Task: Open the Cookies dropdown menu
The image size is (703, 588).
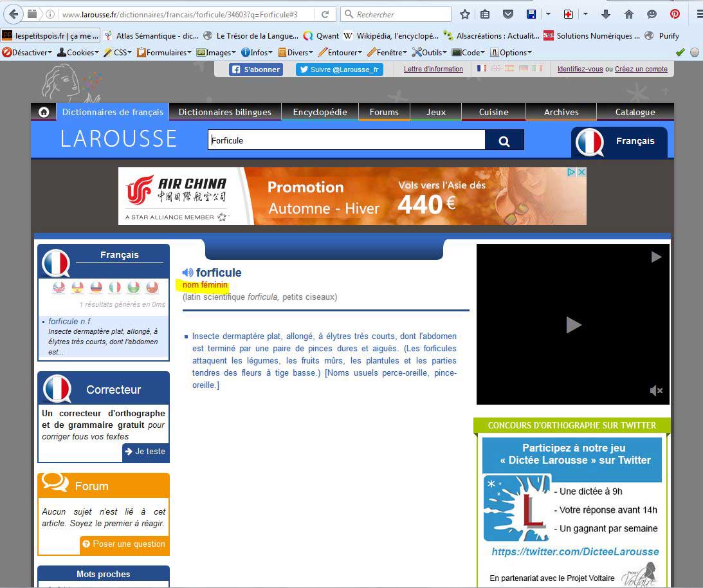Action: 78,53
